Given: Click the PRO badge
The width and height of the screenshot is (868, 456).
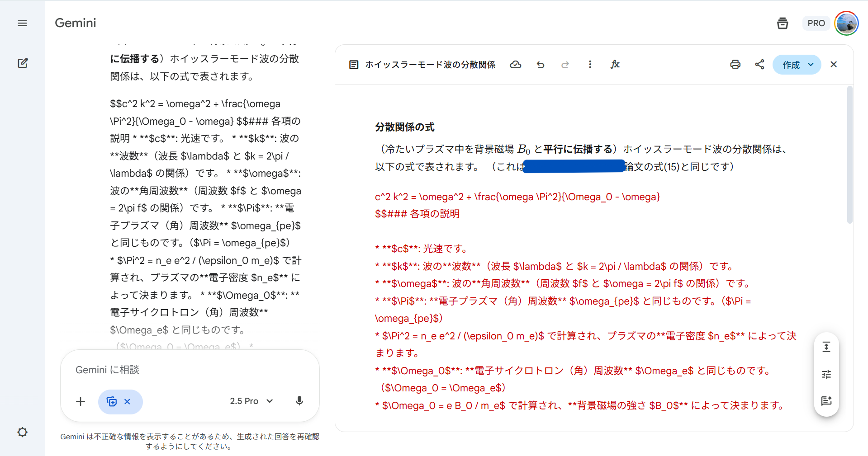Looking at the screenshot, I should 816,23.
